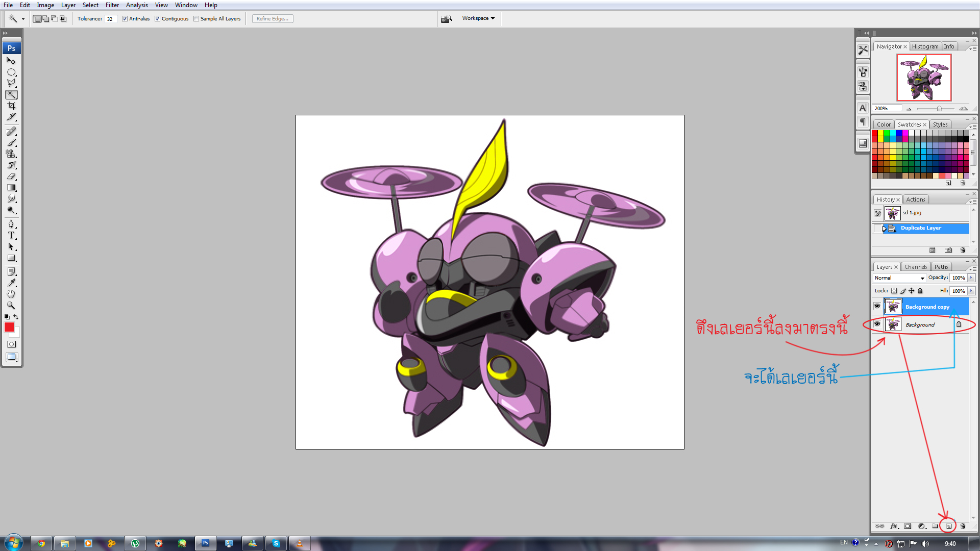980x551 pixels.
Task: Toggle lock all for layer
Action: (x=920, y=291)
